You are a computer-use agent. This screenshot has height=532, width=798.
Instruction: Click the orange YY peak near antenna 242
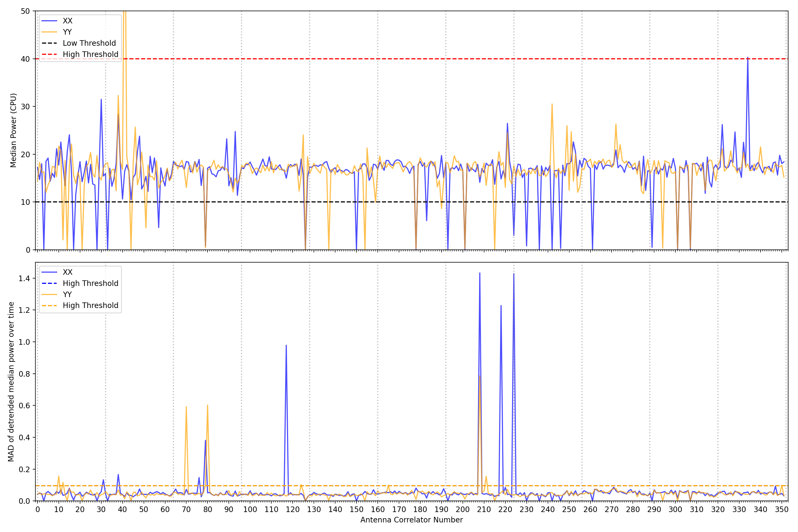(x=552, y=104)
